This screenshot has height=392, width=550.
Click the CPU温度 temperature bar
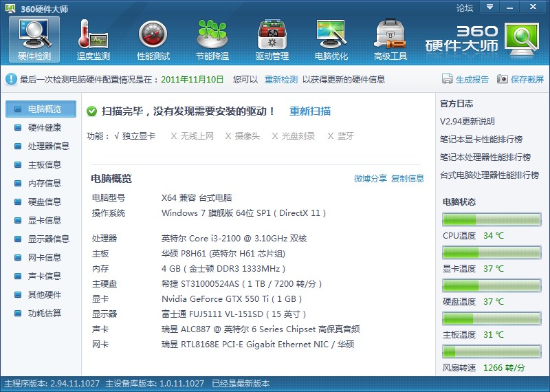tap(491, 220)
